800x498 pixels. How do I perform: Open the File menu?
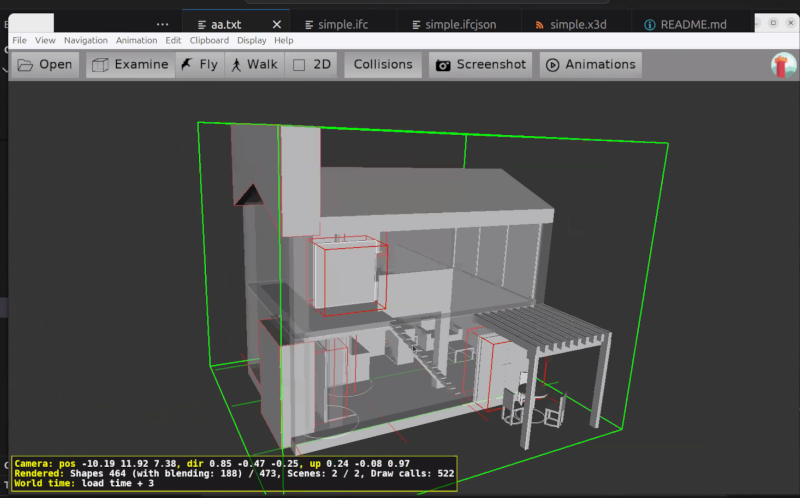coord(19,40)
